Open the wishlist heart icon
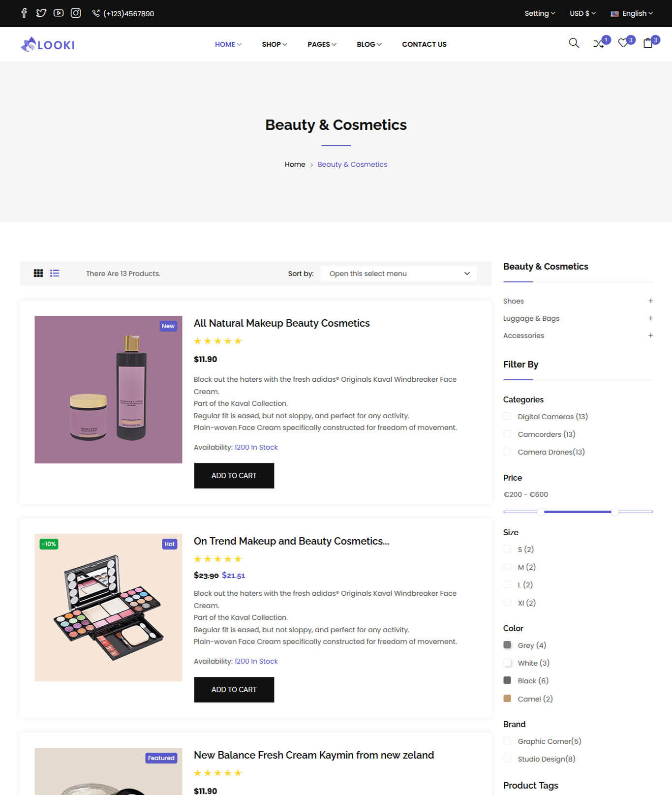This screenshot has width=672, height=795. [623, 44]
